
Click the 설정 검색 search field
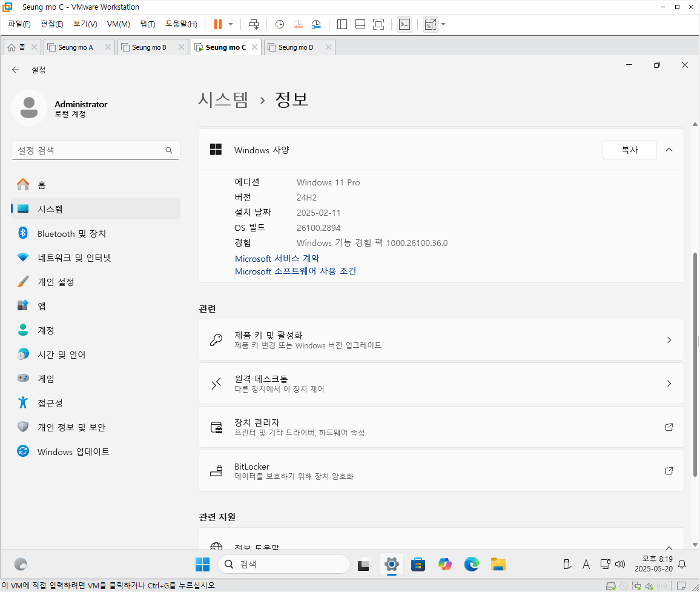tap(96, 150)
